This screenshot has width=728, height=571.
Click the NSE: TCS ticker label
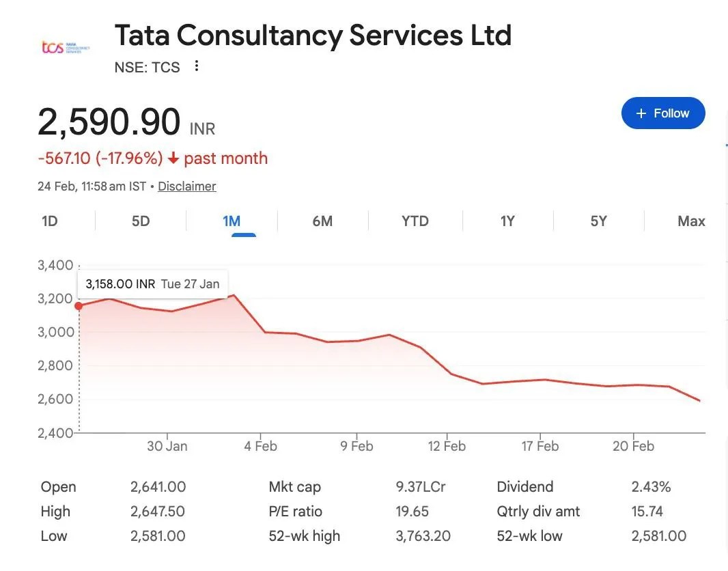point(146,67)
